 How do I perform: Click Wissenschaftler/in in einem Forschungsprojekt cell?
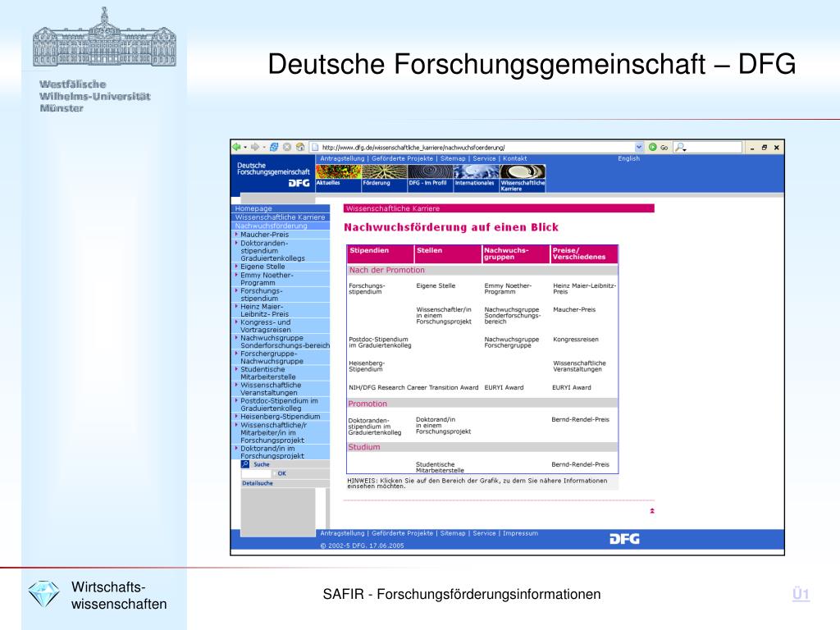[444, 316]
